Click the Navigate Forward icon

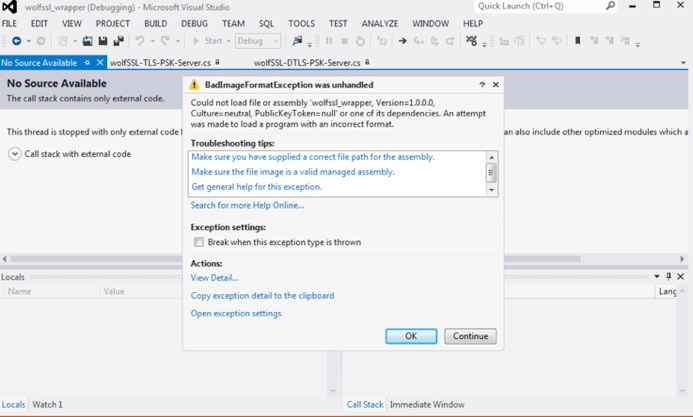coord(41,41)
